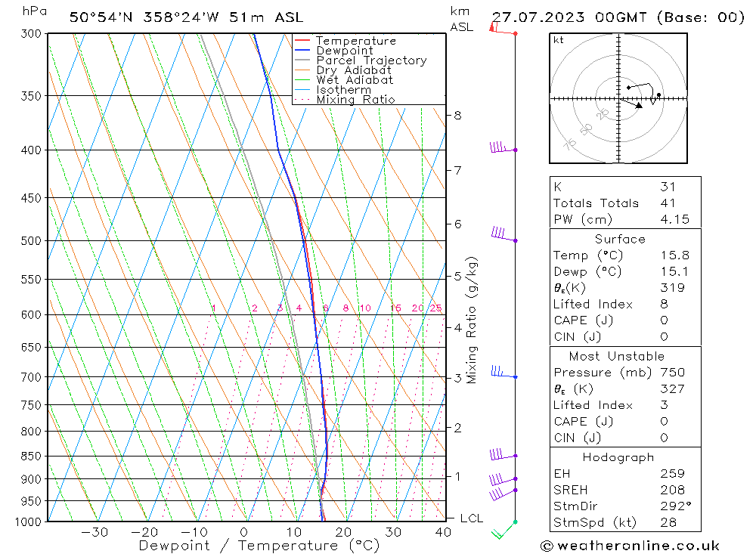The image size is (756, 554).
Task: Click the Pressure (mb) value 750
Action: (x=673, y=372)
